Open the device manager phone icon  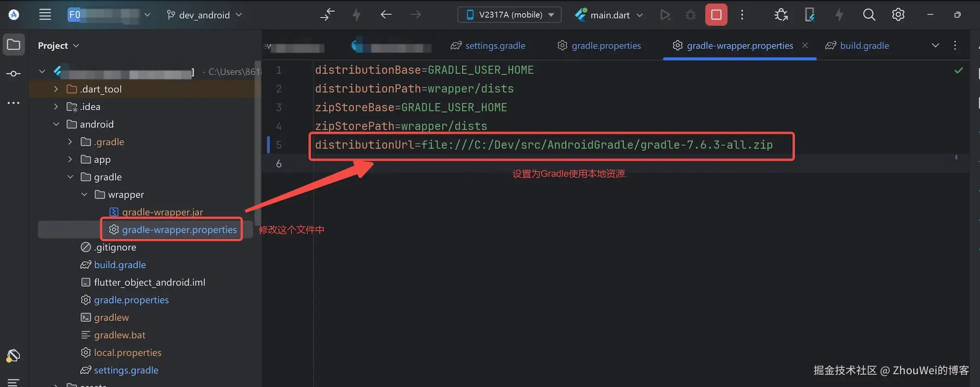pyautogui.click(x=810, y=15)
